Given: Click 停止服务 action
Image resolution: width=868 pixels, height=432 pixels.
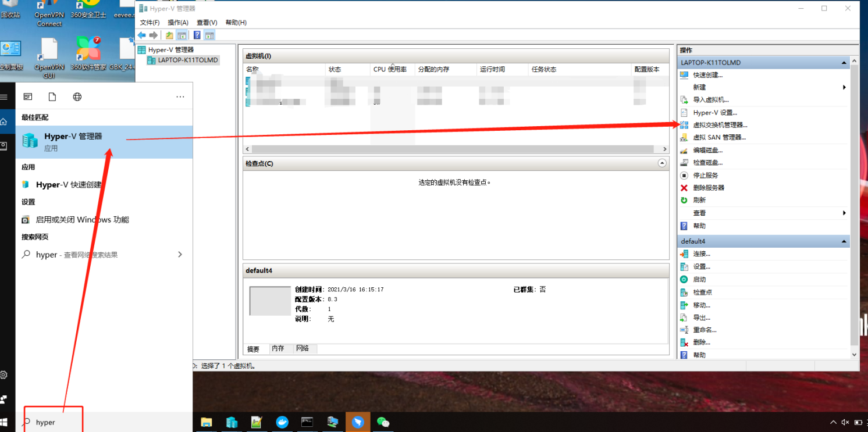Looking at the screenshot, I should [705, 176].
